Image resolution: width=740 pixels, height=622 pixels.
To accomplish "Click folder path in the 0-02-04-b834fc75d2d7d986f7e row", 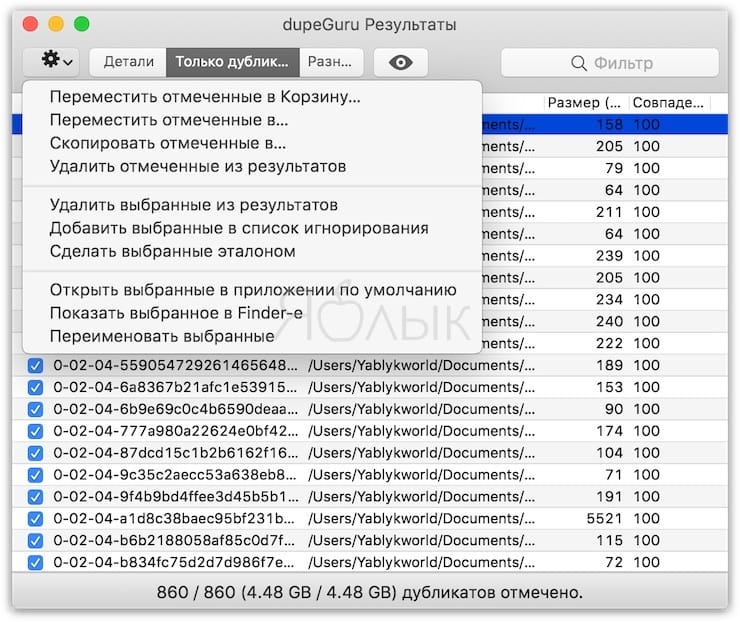I will pyautogui.click(x=421, y=562).
